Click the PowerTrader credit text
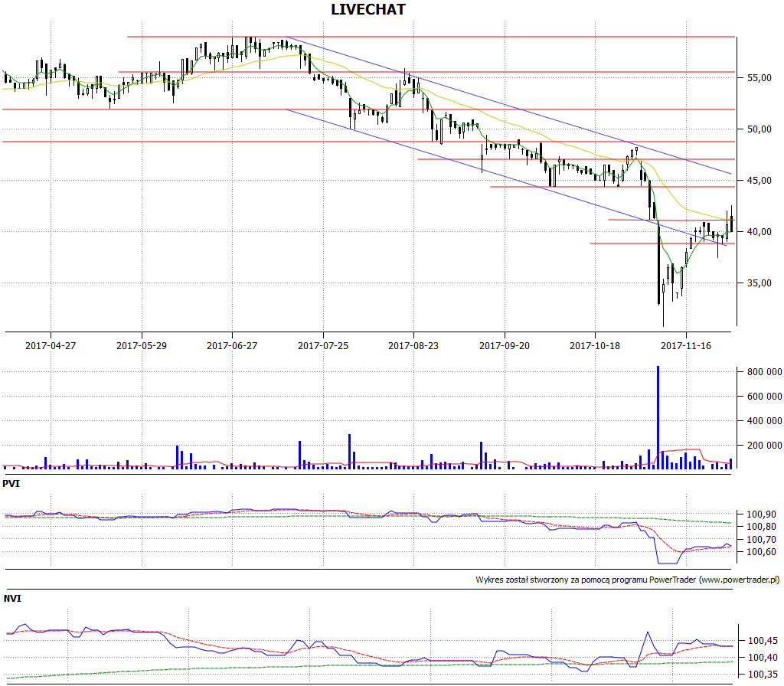The image size is (784, 686). coord(628,580)
